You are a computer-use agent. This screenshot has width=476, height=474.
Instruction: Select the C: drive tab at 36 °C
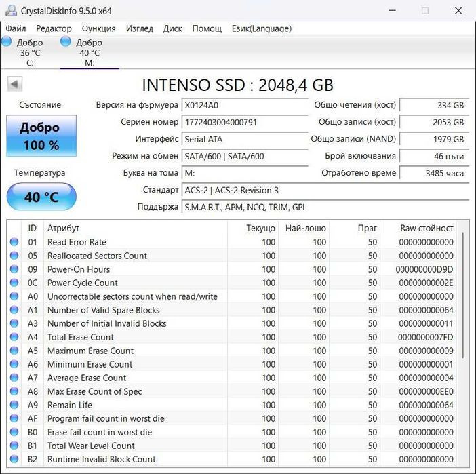(30, 52)
